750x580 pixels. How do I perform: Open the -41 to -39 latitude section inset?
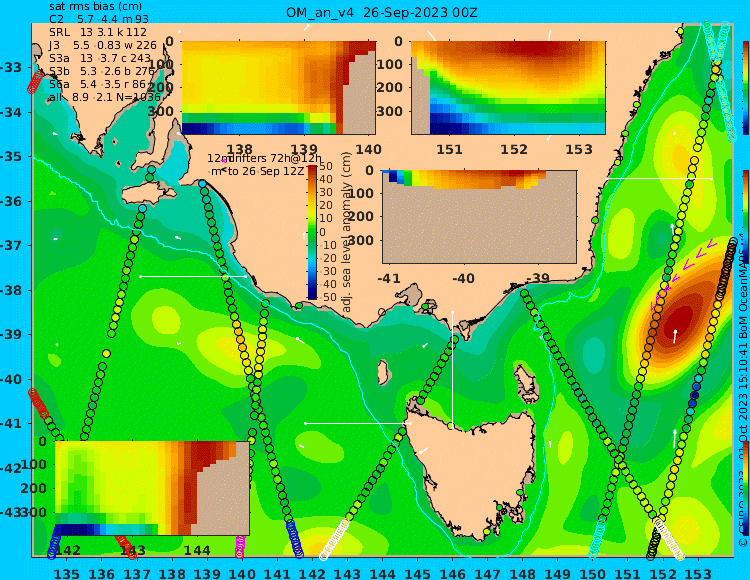click(479, 217)
